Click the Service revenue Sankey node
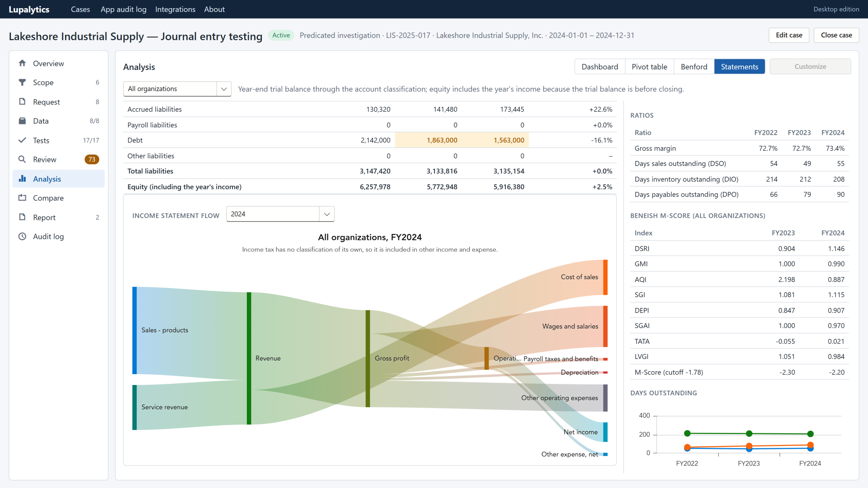This screenshot has width=868, height=488. tap(135, 407)
